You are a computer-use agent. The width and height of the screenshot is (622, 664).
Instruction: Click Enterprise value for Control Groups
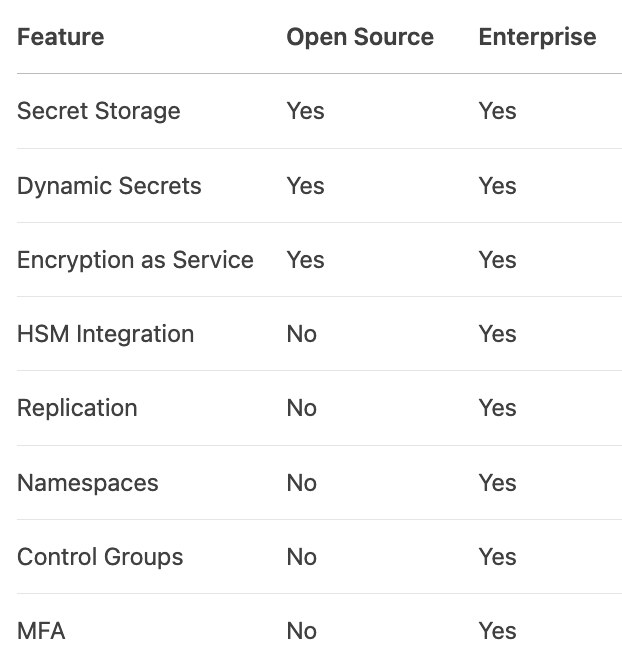[x=497, y=557]
